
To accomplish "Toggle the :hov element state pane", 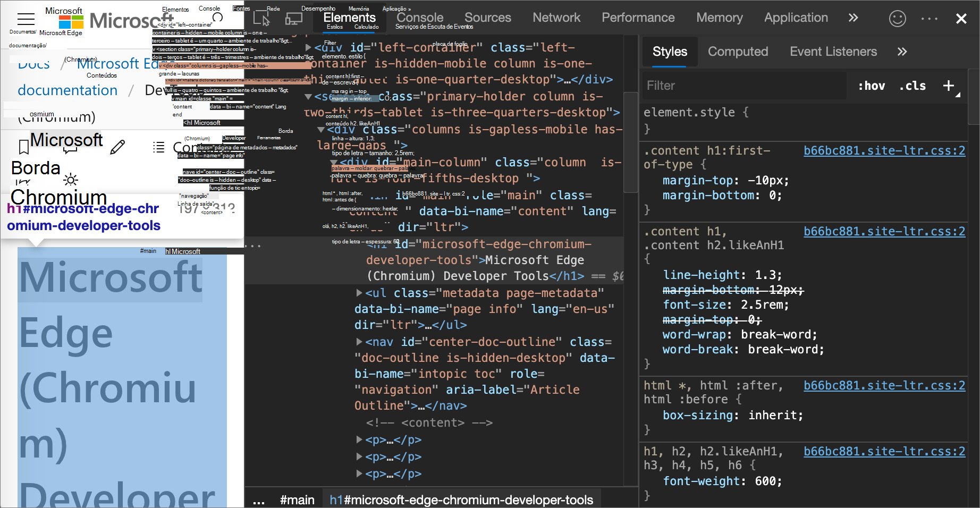I will (x=872, y=86).
